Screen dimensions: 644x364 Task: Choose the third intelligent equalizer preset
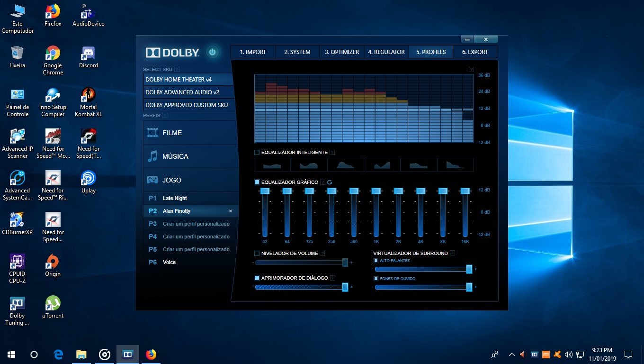click(345, 165)
